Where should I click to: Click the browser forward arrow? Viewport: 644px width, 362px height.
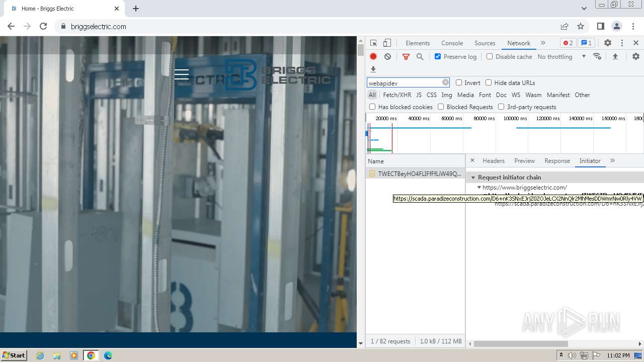pyautogui.click(x=27, y=26)
